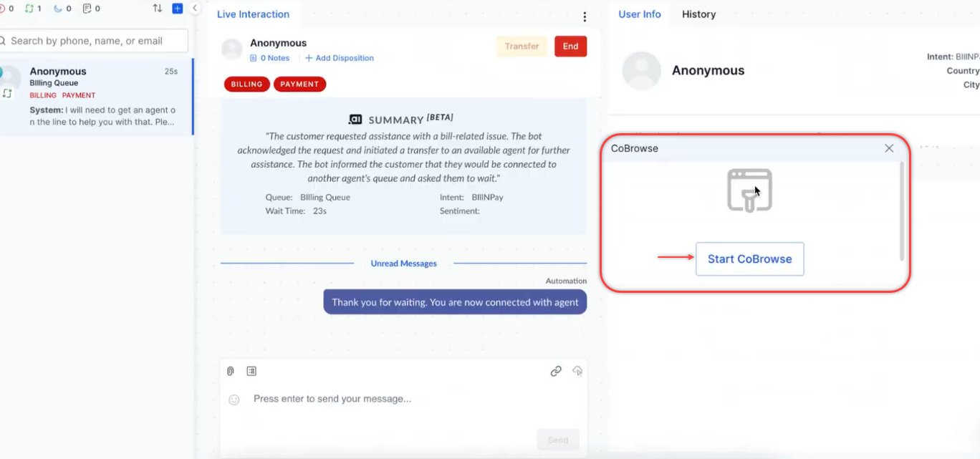
Task: Click 'Queue: Billing Queue' in the summary
Action: [308, 197]
